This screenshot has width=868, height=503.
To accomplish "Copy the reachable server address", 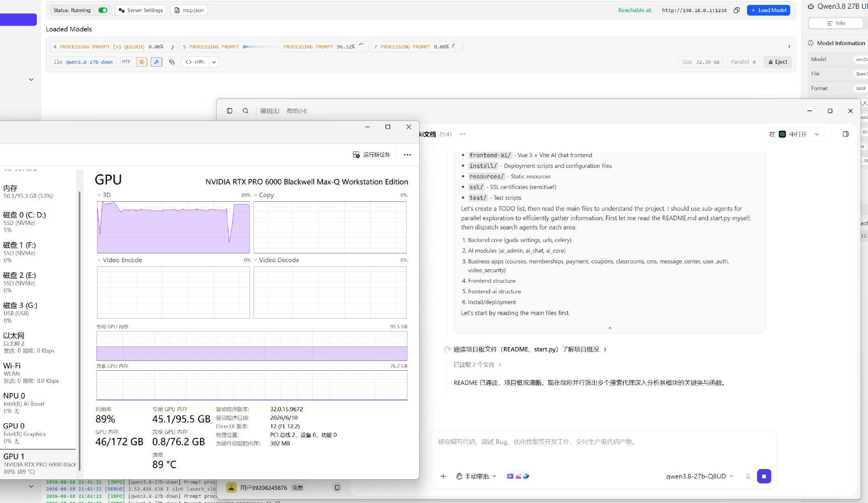I will [737, 10].
